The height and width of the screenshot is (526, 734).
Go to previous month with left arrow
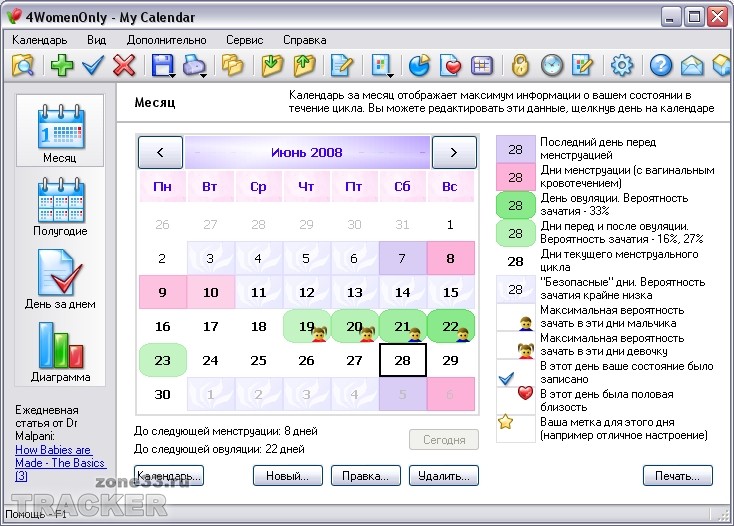(161, 153)
